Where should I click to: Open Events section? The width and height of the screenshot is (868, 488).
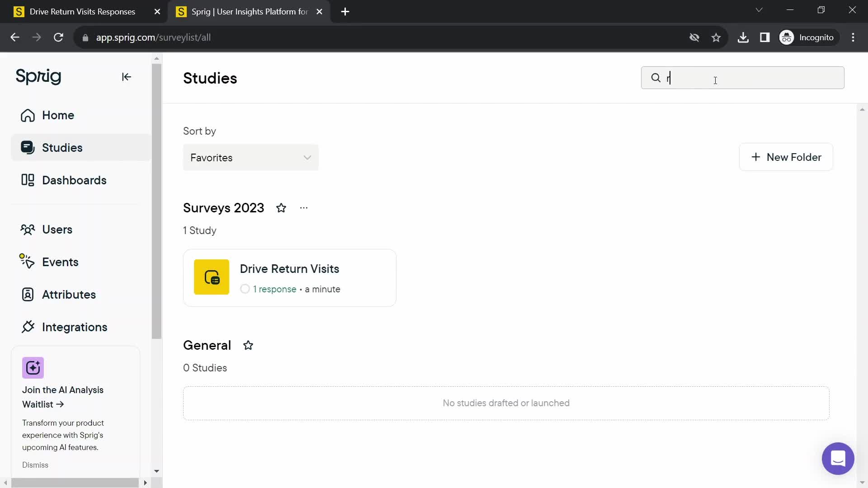point(60,262)
